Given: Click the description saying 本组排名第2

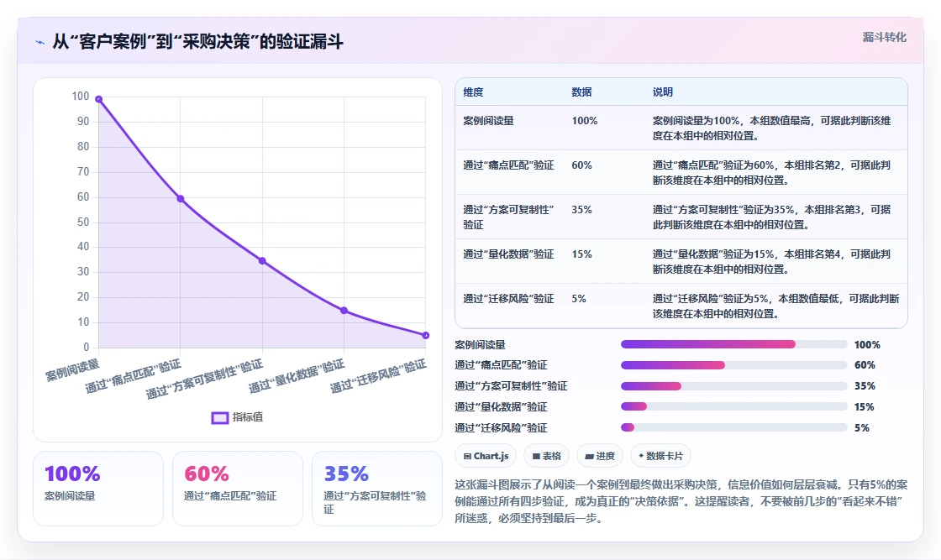Looking at the screenshot, I should coord(772,172).
